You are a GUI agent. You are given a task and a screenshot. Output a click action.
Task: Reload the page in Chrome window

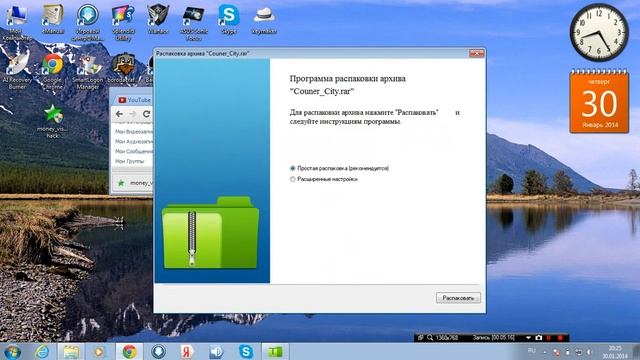pyautogui.click(x=146, y=114)
